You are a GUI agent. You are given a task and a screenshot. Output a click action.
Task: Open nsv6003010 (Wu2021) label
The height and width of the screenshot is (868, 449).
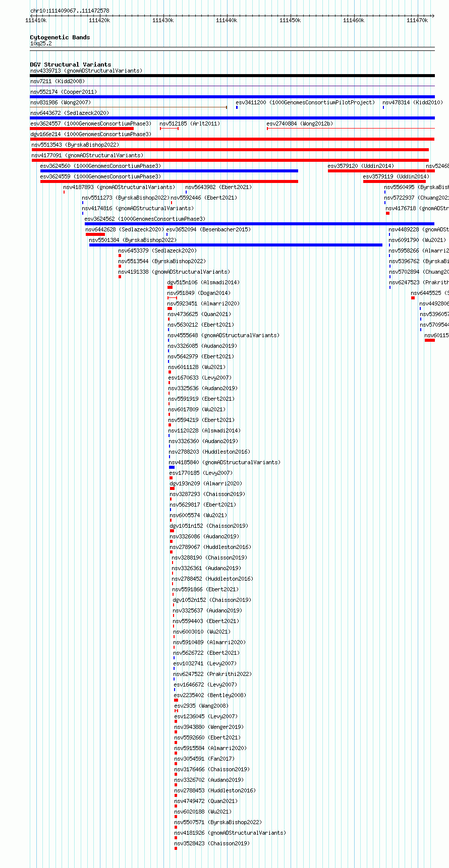pos(202,632)
